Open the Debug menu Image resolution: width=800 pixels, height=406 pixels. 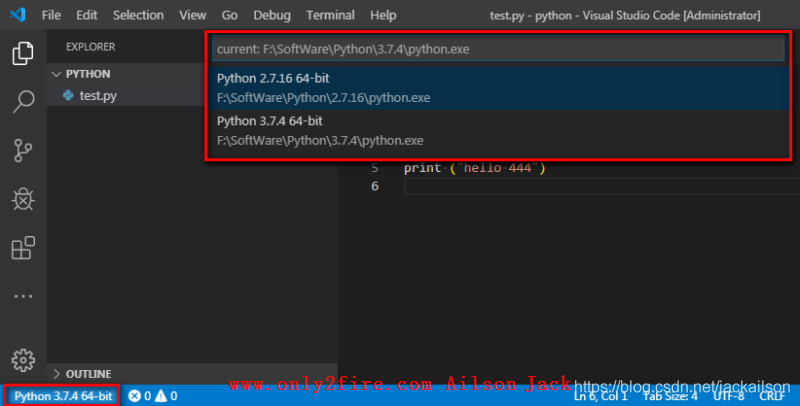click(272, 15)
